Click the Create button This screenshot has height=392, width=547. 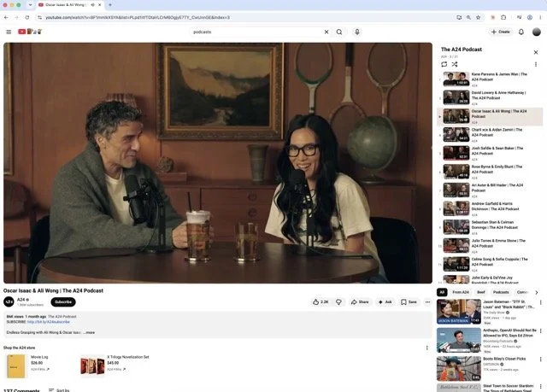coord(500,32)
